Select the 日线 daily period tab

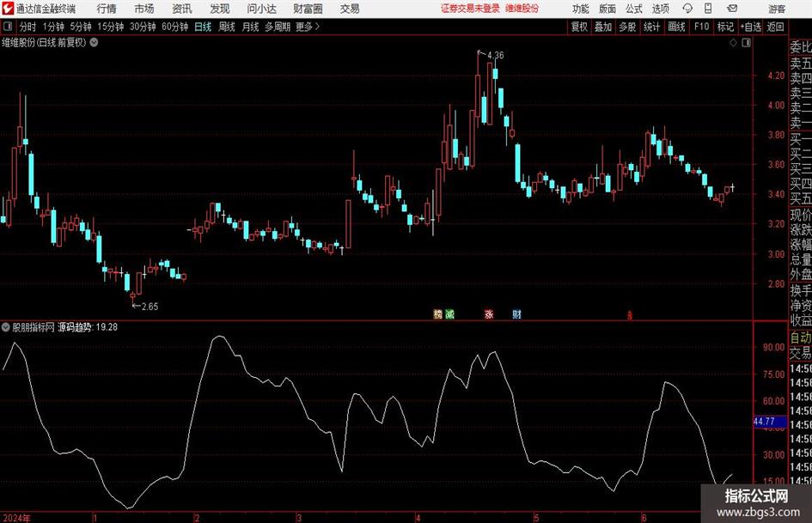(203, 27)
